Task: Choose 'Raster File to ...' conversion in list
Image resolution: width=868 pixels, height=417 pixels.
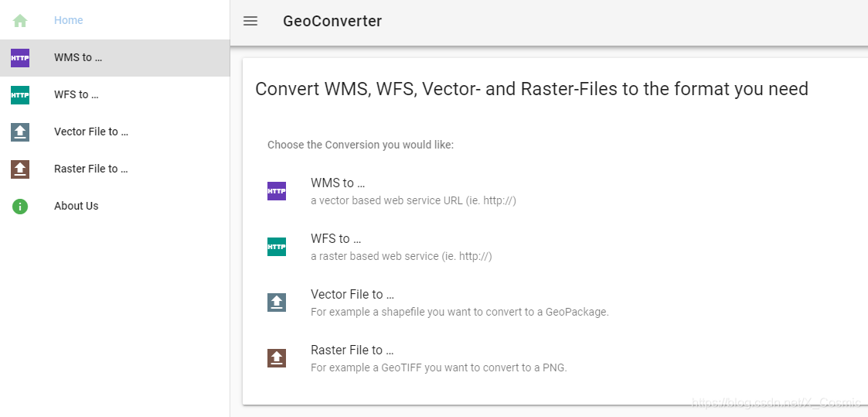Action: [555, 358]
